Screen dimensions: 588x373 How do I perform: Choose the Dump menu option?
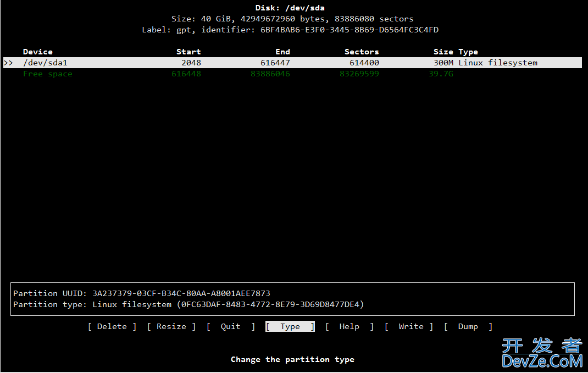click(x=468, y=326)
